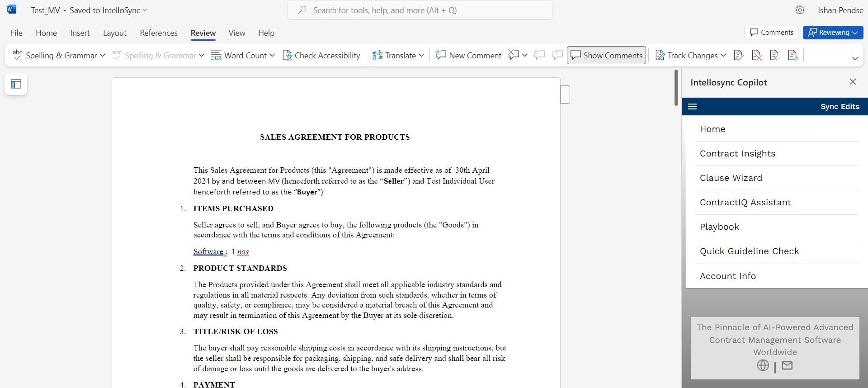Jump to the previous tracked change
The height and width of the screenshot is (388, 868).
774,55
